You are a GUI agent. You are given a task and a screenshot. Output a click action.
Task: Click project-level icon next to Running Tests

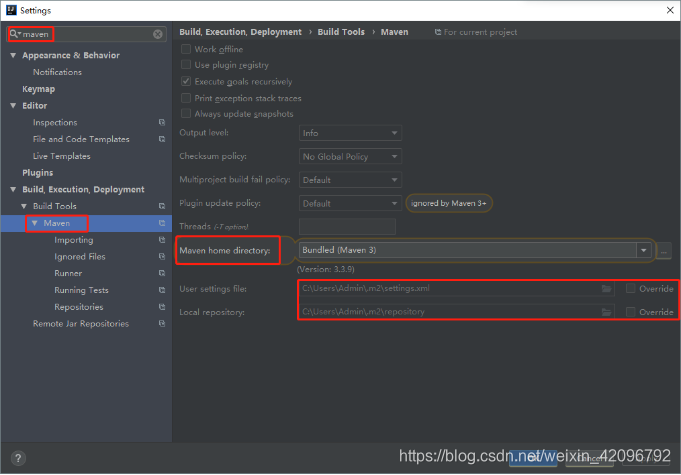pyautogui.click(x=162, y=290)
